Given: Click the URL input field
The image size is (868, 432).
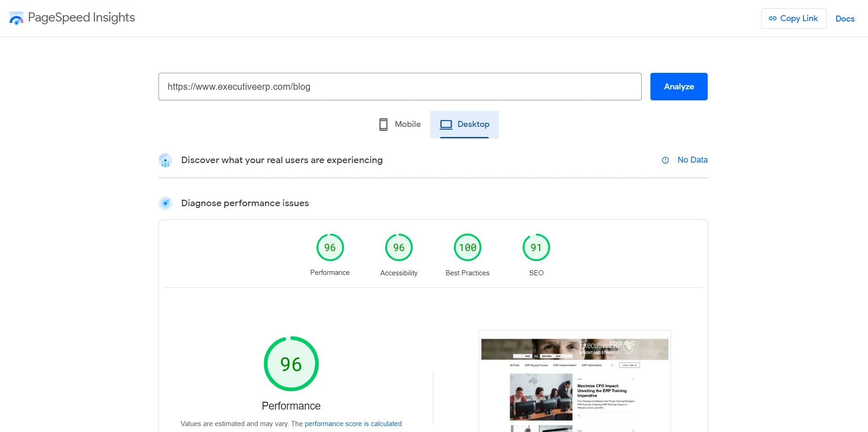Looking at the screenshot, I should pyautogui.click(x=400, y=87).
